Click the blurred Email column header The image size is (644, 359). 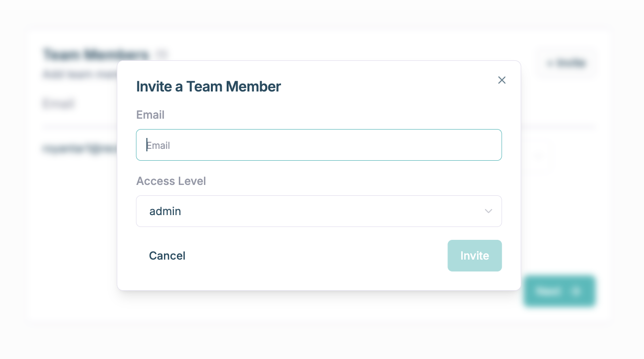click(58, 104)
